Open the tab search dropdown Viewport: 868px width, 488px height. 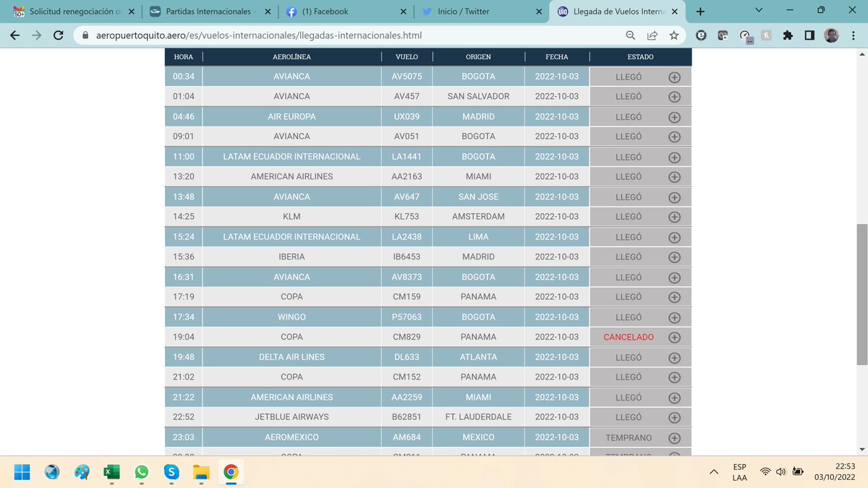[758, 11]
